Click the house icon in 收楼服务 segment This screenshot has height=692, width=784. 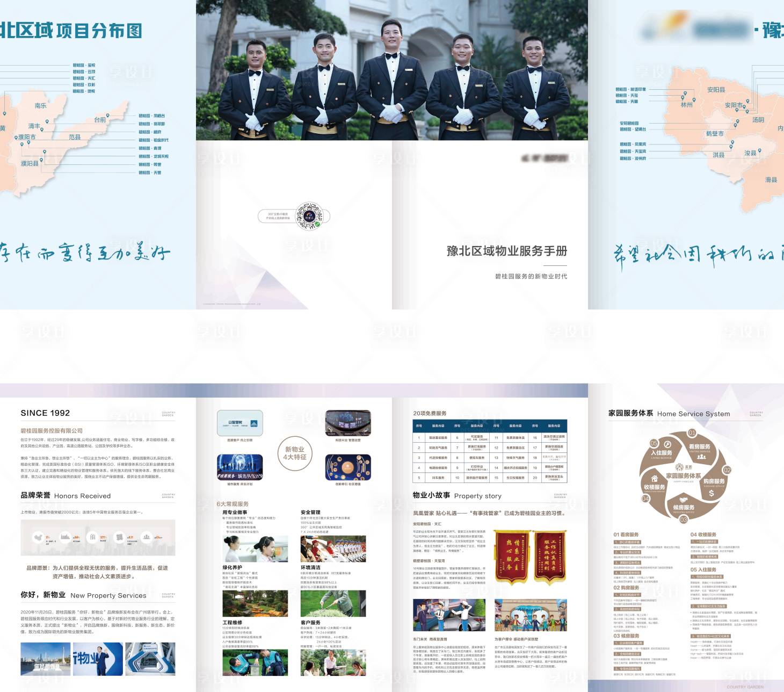tap(654, 478)
